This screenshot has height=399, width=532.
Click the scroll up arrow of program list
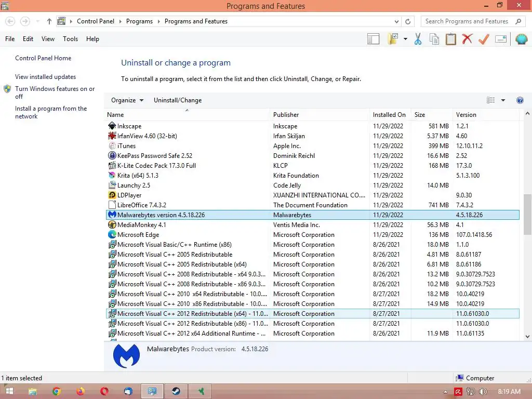[527, 114]
